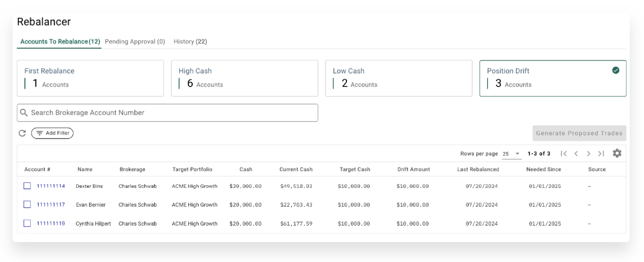Screen dimensions: 644x262
Task: Jump to the last page arrow
Action: (601, 153)
